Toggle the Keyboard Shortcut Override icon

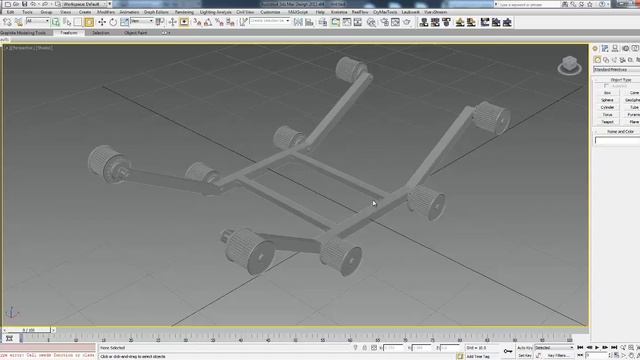click(x=184, y=22)
